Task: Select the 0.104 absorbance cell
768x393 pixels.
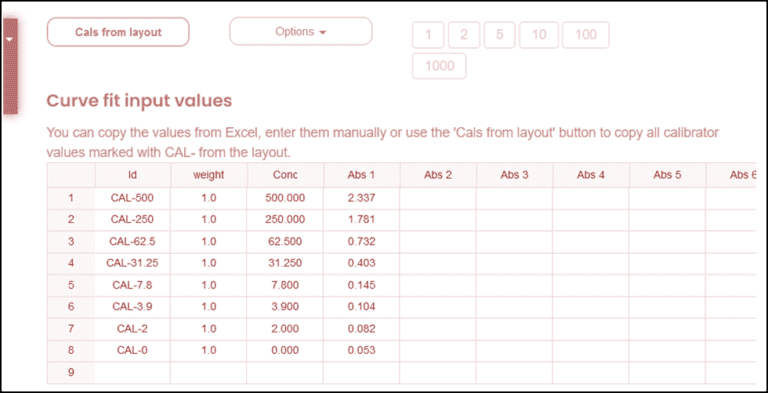Action: tap(361, 307)
